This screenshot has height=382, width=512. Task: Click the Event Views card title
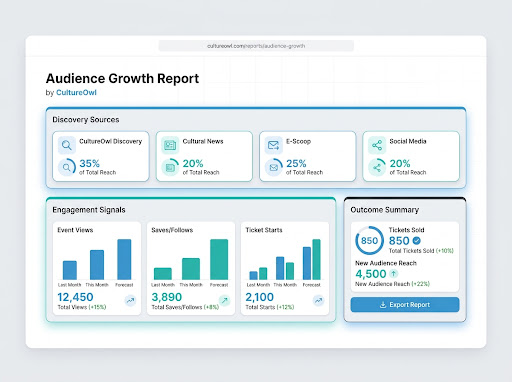75,230
